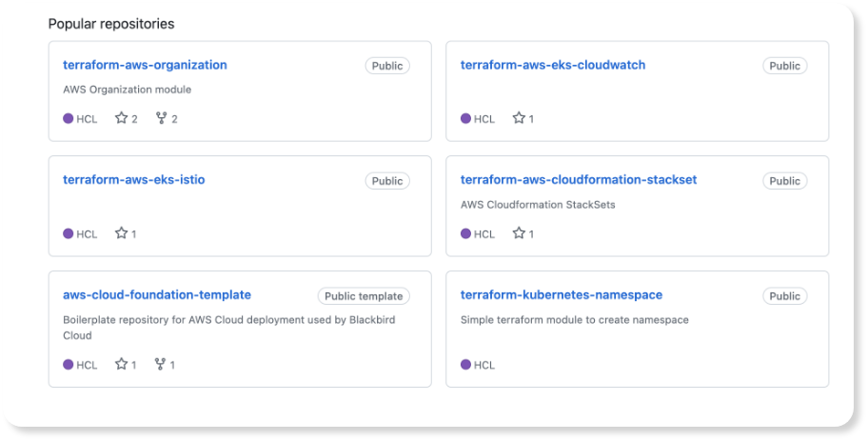Click 'Boilerplate repository for AWS Cloud deployment' description
Screen dimensions: 868x441
pyautogui.click(x=229, y=328)
